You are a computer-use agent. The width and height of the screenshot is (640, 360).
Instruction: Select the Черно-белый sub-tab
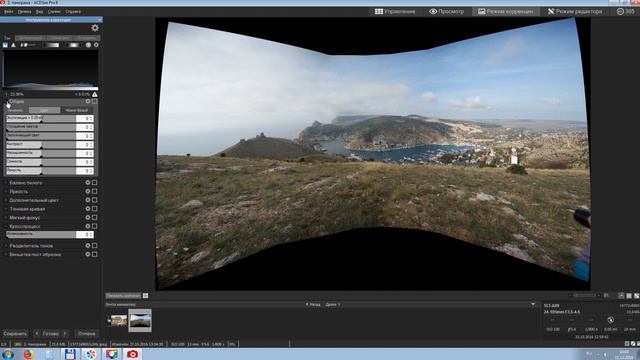(76, 110)
